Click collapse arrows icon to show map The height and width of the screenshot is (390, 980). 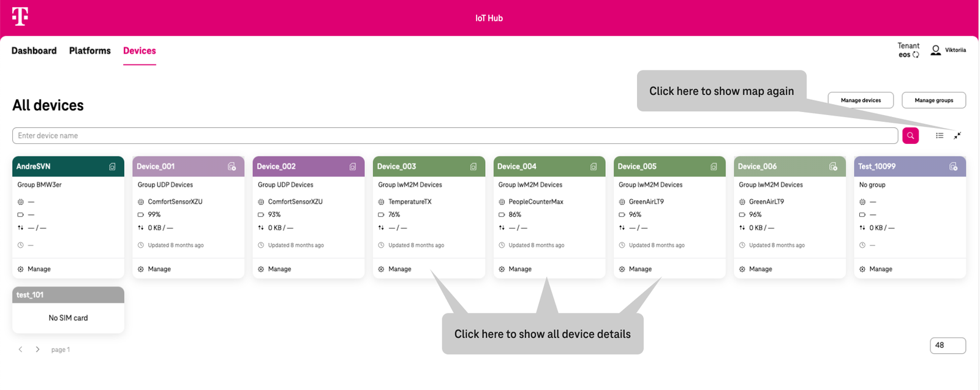(957, 136)
